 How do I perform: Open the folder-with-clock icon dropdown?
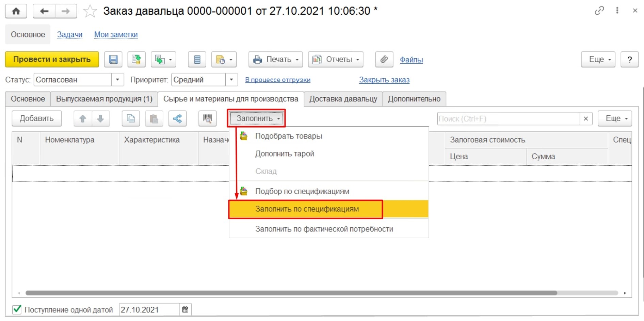click(224, 60)
